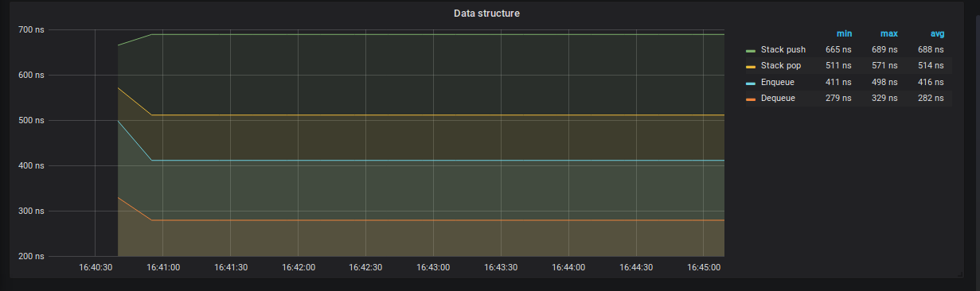Click the 416 ns avg value

pyautogui.click(x=931, y=82)
